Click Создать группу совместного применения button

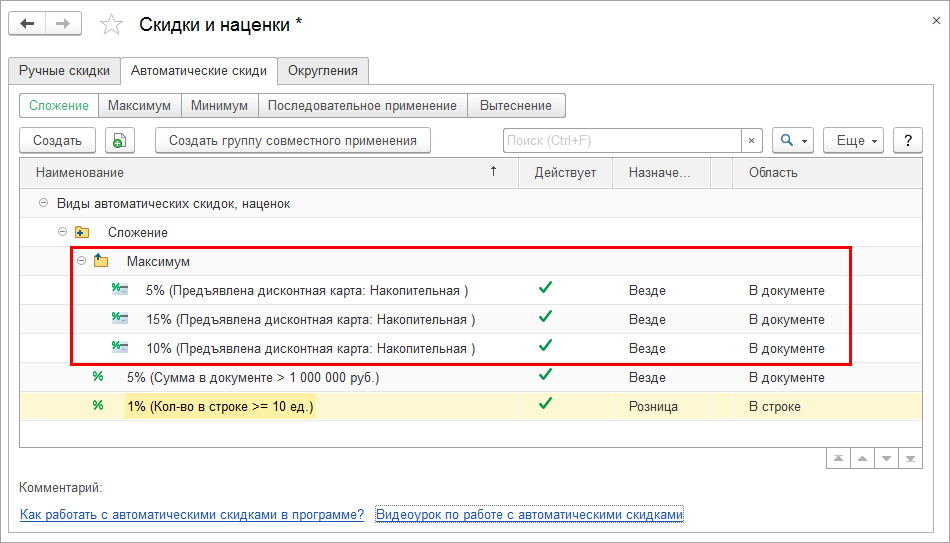click(293, 141)
